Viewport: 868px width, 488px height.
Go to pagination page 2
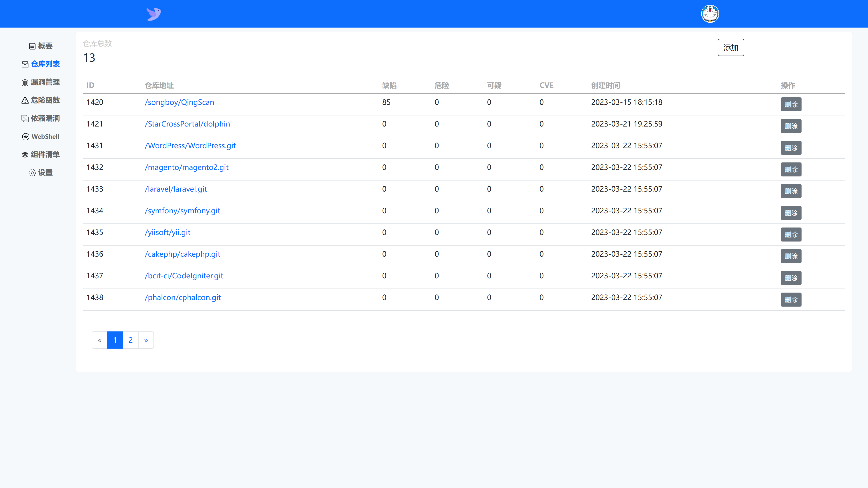(130, 340)
